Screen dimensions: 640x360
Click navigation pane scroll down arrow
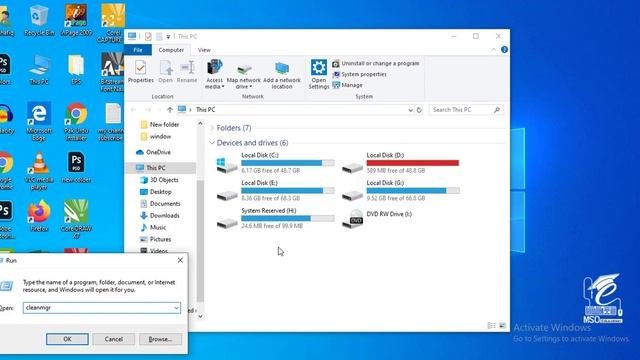pos(200,316)
